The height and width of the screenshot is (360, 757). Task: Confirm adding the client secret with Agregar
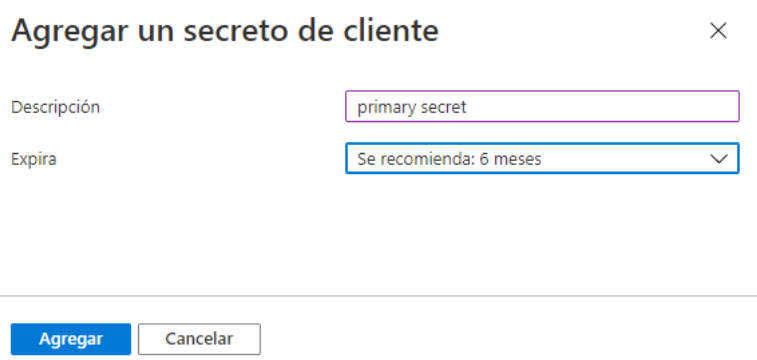pyautogui.click(x=71, y=339)
